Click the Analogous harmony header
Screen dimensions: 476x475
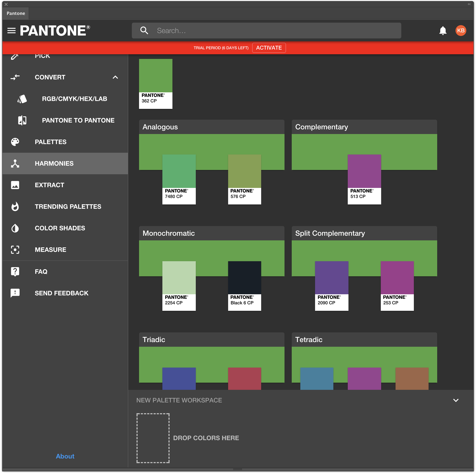click(x=212, y=127)
